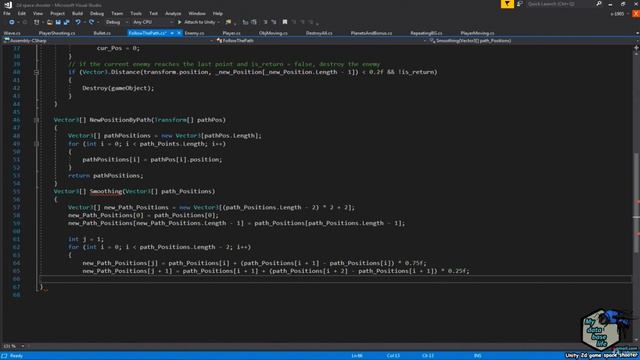Switch to the PlayerShooting.cs tab
The image size is (640, 360).
pos(57,33)
